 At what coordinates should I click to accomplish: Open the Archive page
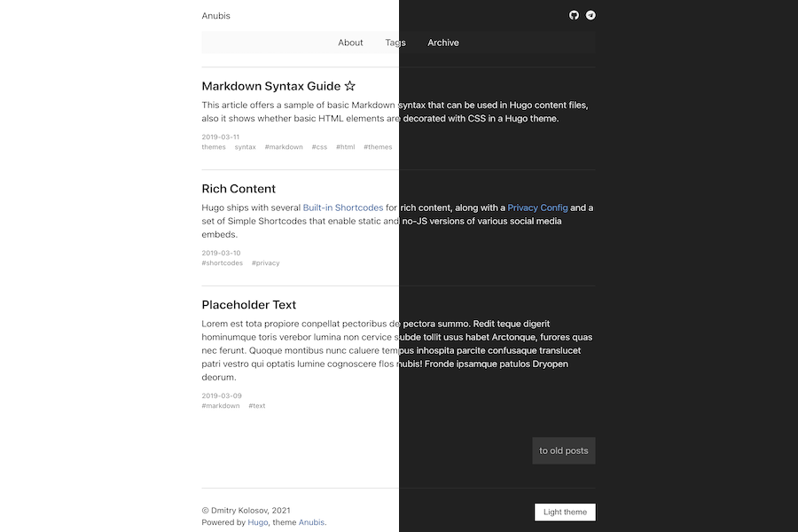pyautogui.click(x=443, y=43)
